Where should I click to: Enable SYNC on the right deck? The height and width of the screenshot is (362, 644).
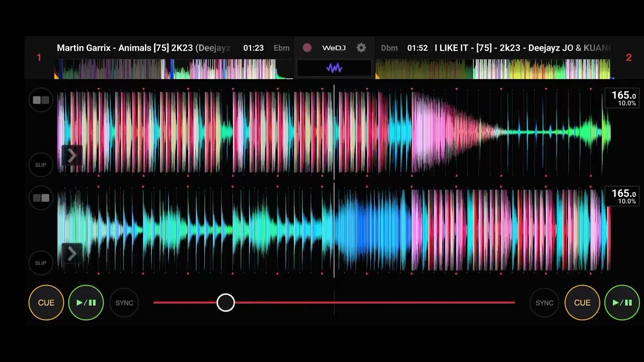tap(544, 303)
